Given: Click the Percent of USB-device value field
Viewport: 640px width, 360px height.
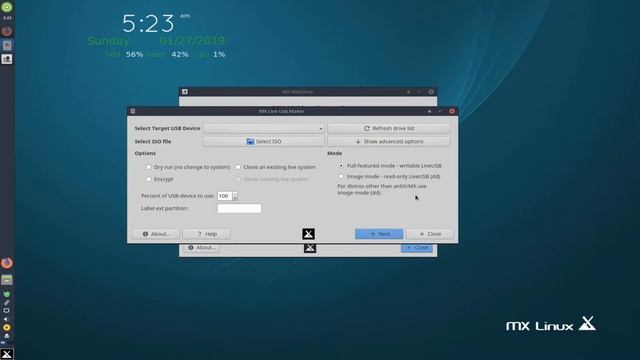Looking at the screenshot, I should click(224, 196).
